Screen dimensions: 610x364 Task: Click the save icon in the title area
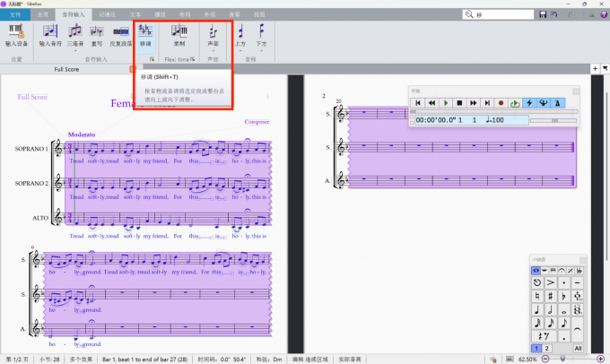[543, 14]
